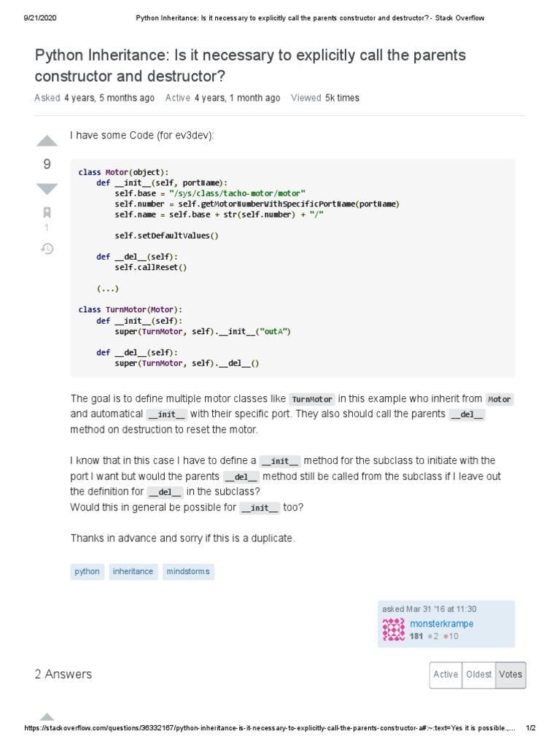This screenshot has width=560, height=747.
Task: Click the vote count number 9
Action: point(47,165)
